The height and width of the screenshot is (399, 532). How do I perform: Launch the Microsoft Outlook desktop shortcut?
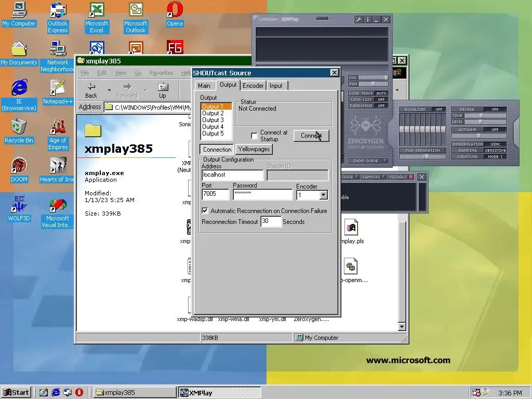(x=136, y=17)
